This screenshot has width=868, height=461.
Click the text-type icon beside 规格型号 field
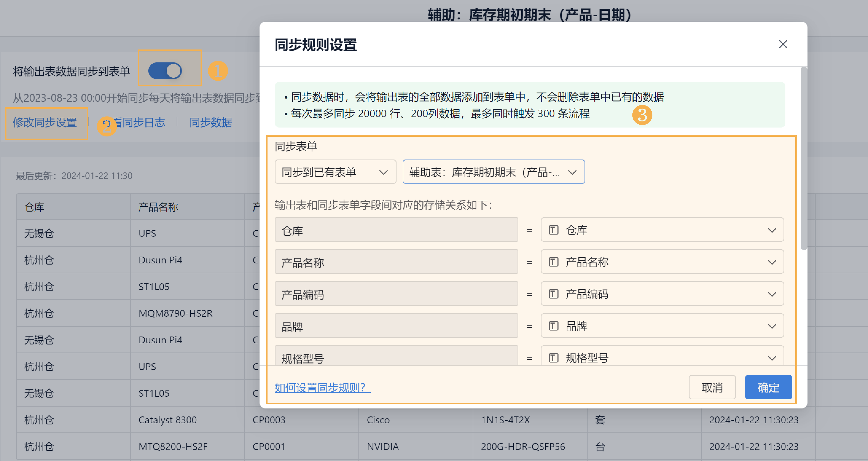[553, 357]
